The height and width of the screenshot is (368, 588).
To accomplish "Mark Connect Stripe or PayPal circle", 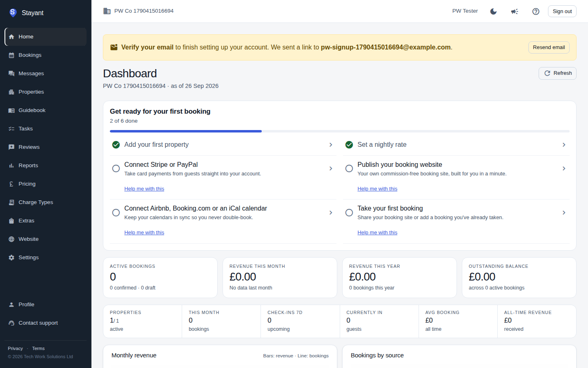I will click(116, 168).
